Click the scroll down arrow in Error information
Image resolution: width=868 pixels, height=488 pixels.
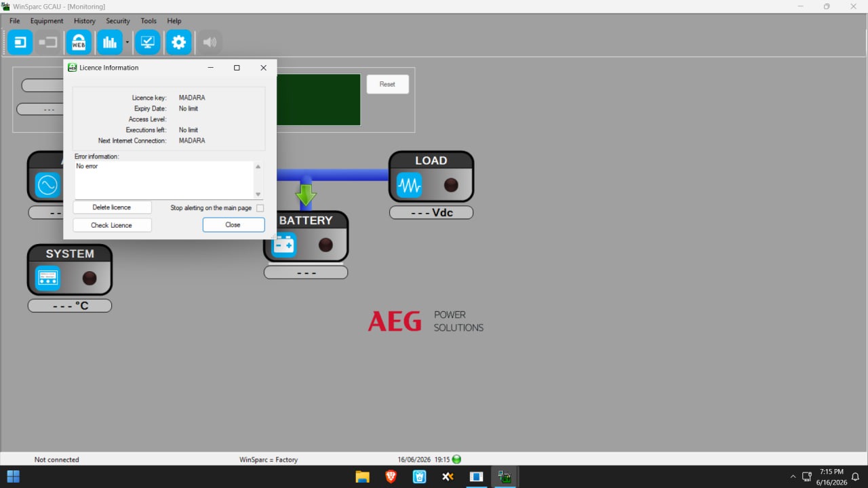coord(258,195)
